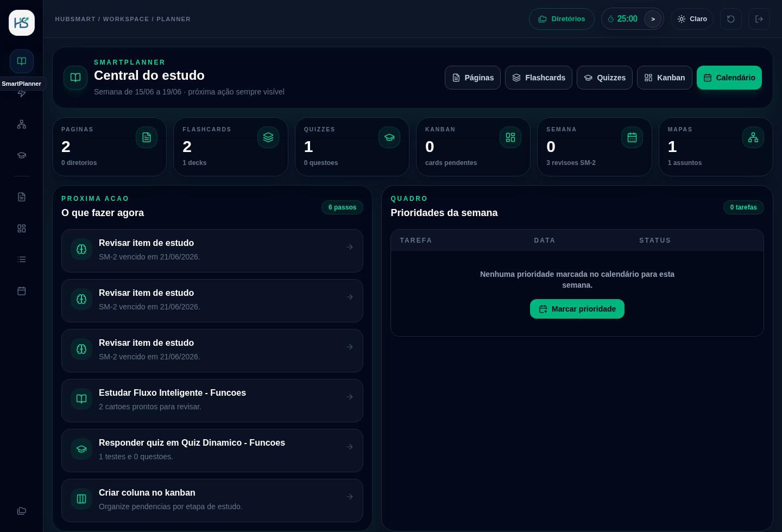
Task: Open the Quizzes tab
Action: coord(604,78)
